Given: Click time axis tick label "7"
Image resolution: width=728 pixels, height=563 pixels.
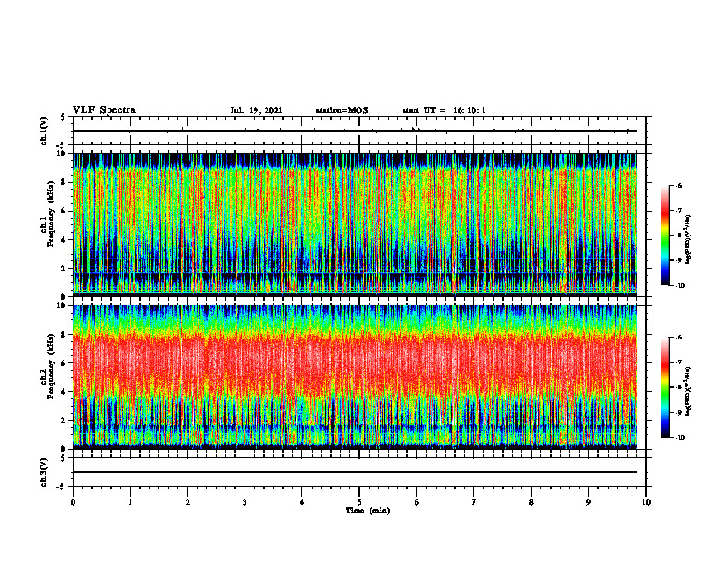Looking at the screenshot, I should point(474,502).
